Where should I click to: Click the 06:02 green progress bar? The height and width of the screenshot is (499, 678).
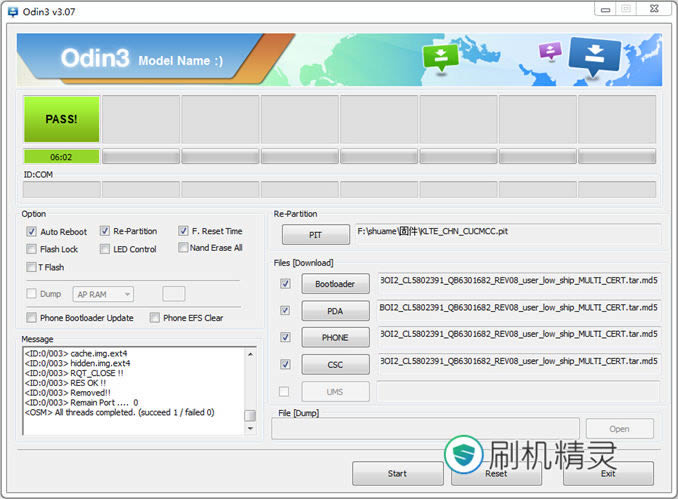[x=61, y=157]
